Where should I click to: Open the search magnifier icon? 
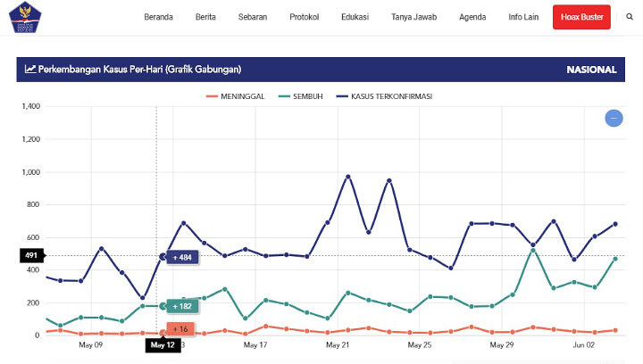tap(630, 17)
